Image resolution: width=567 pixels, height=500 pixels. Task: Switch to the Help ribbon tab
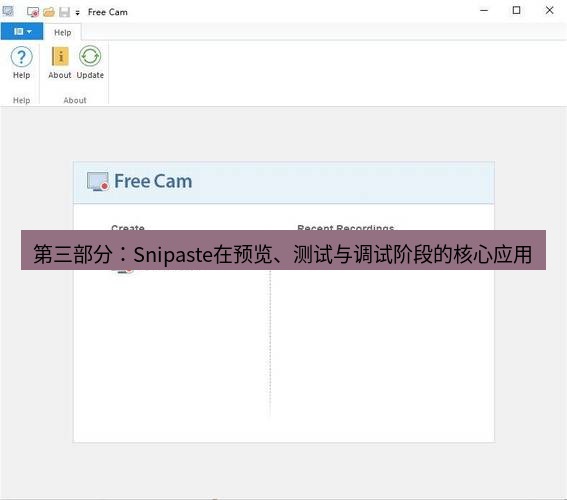[x=63, y=33]
